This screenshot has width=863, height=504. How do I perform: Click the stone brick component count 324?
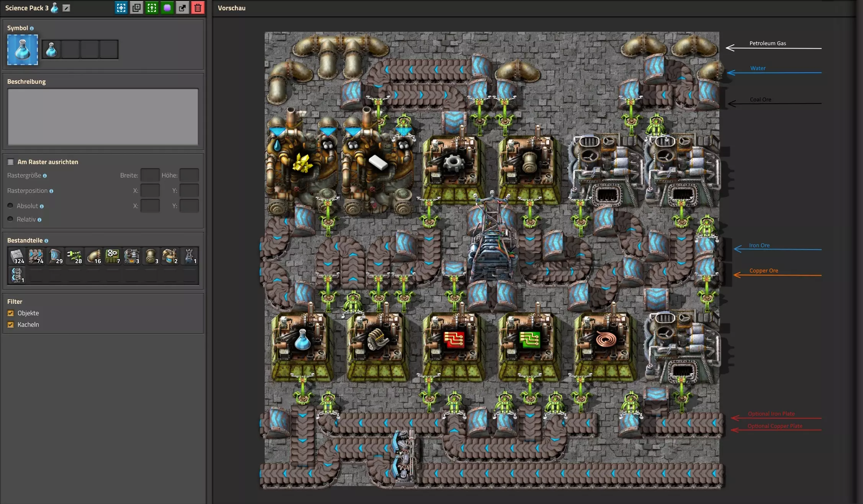tap(17, 256)
